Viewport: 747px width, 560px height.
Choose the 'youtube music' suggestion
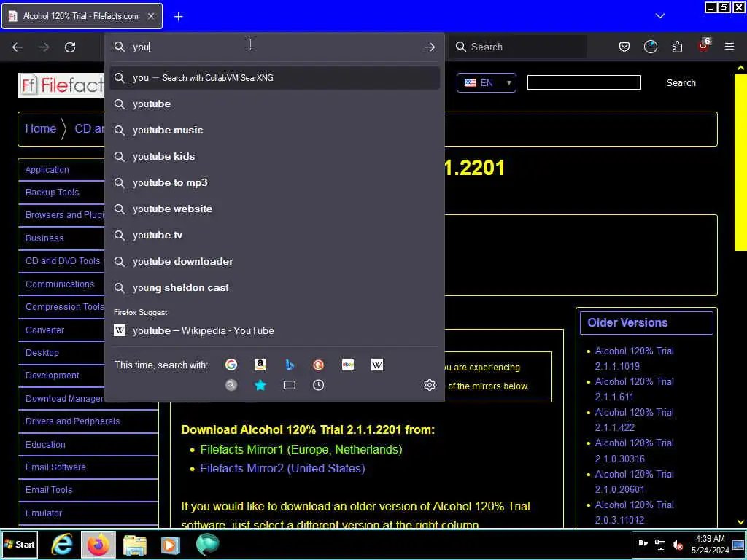click(274, 130)
